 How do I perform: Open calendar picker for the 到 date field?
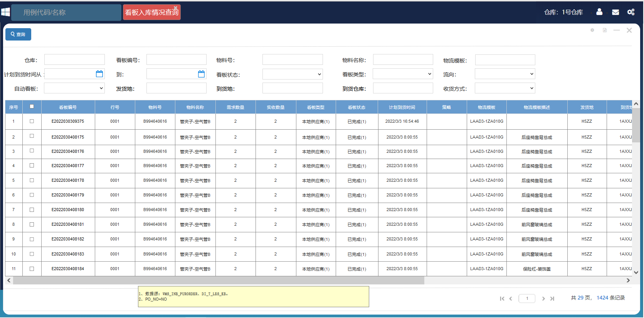click(x=201, y=74)
